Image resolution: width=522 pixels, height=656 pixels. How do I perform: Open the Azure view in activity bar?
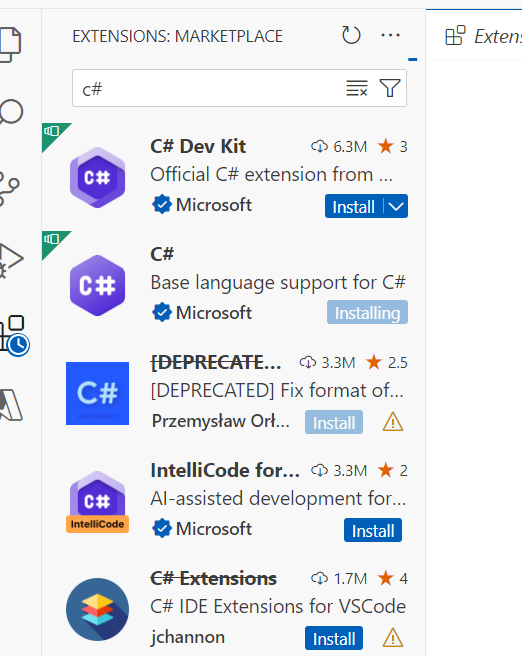[11, 404]
